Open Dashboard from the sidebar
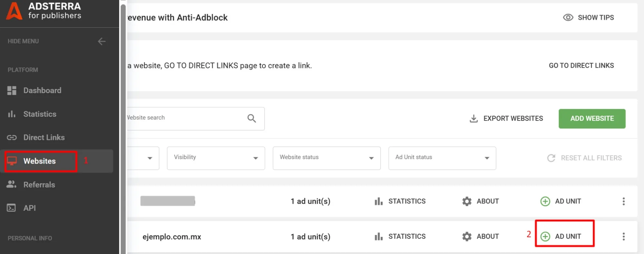Viewport: 644px width, 254px height. point(42,91)
